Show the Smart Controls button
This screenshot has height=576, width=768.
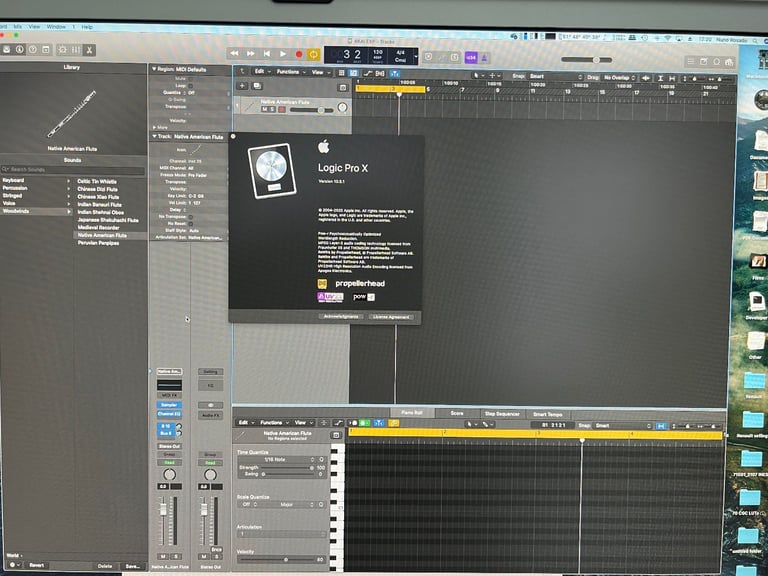(63, 50)
